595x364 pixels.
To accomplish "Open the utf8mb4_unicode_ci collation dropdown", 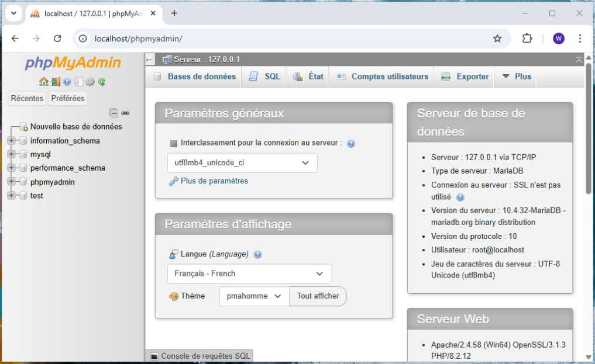I will [242, 163].
